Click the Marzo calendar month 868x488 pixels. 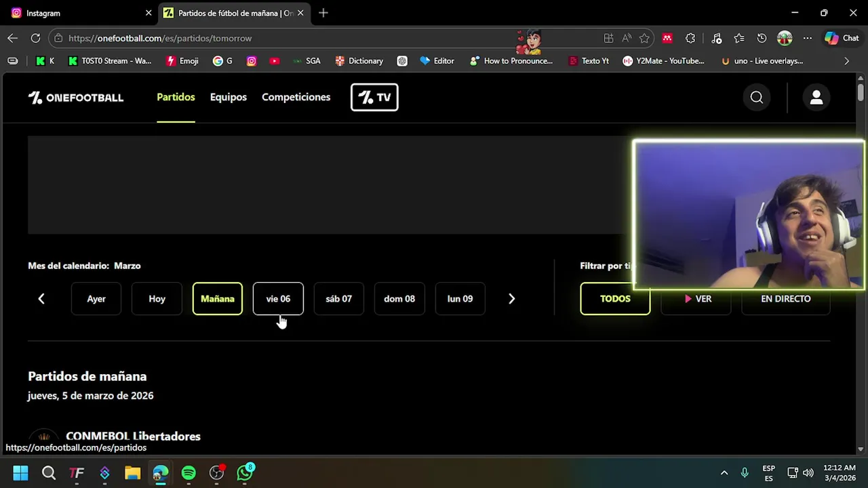[x=127, y=266]
